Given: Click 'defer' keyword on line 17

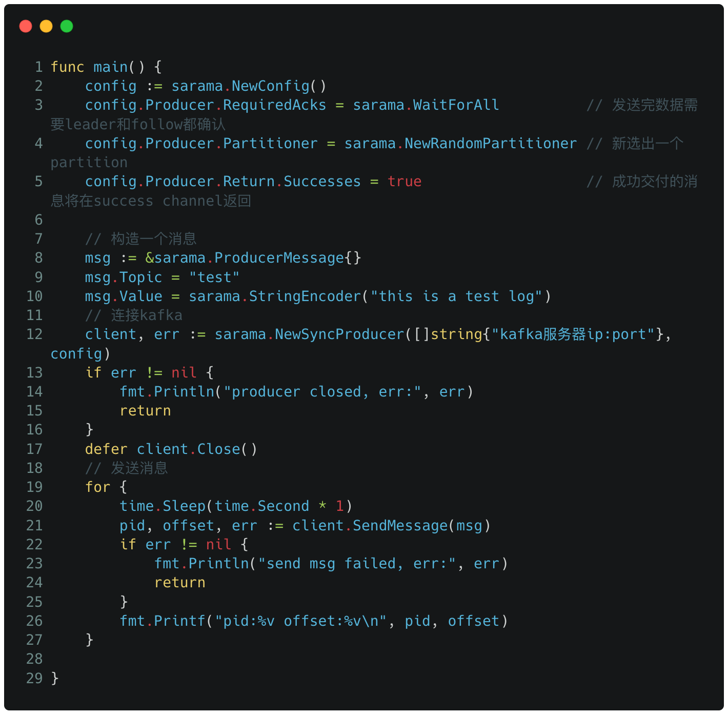Looking at the screenshot, I should pos(106,449).
